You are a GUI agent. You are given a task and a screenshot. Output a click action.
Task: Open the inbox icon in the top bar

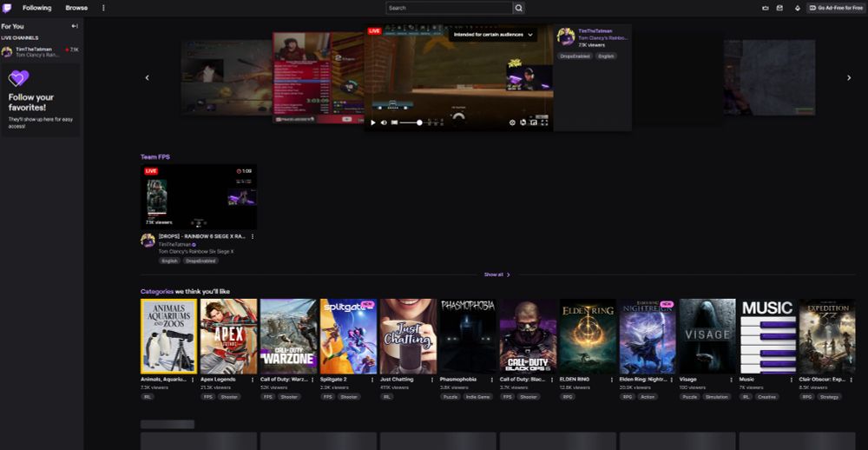click(x=780, y=8)
